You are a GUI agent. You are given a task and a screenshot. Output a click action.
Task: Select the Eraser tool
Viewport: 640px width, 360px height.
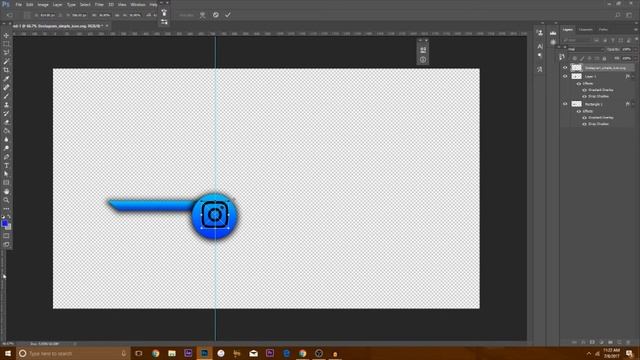tap(6, 122)
